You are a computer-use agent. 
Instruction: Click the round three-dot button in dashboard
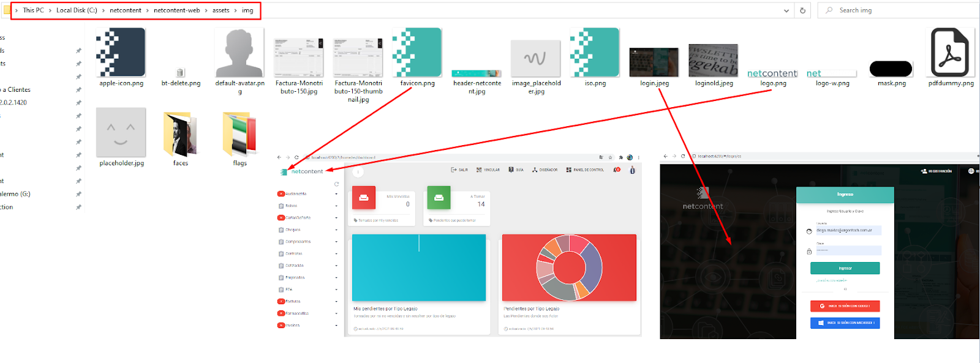point(358,172)
